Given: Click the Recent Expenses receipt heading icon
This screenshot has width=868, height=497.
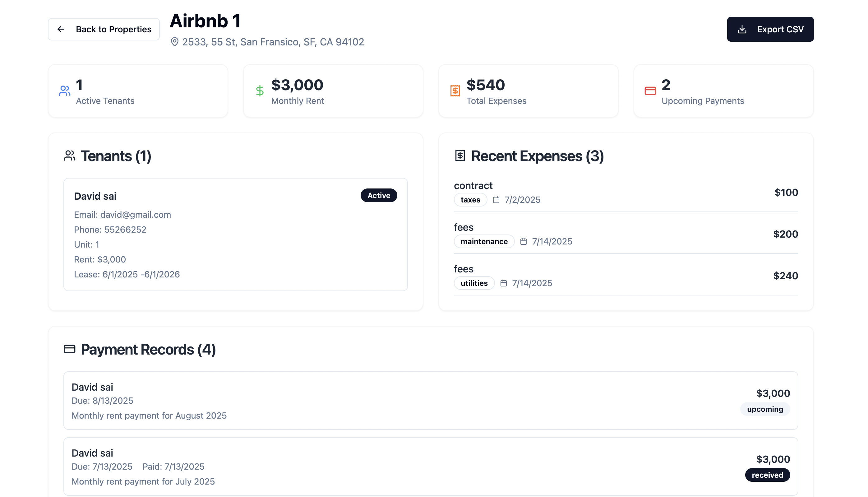Looking at the screenshot, I should 460,156.
